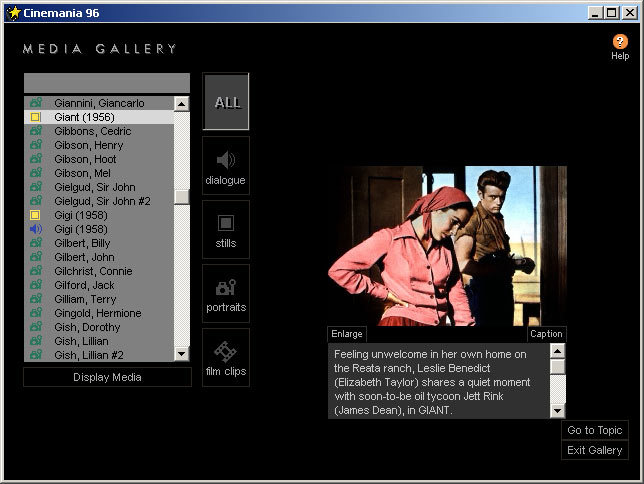Screen dimensions: 644x484
Task: Select the "Gingold, Hermione" list entry
Action: point(99,313)
